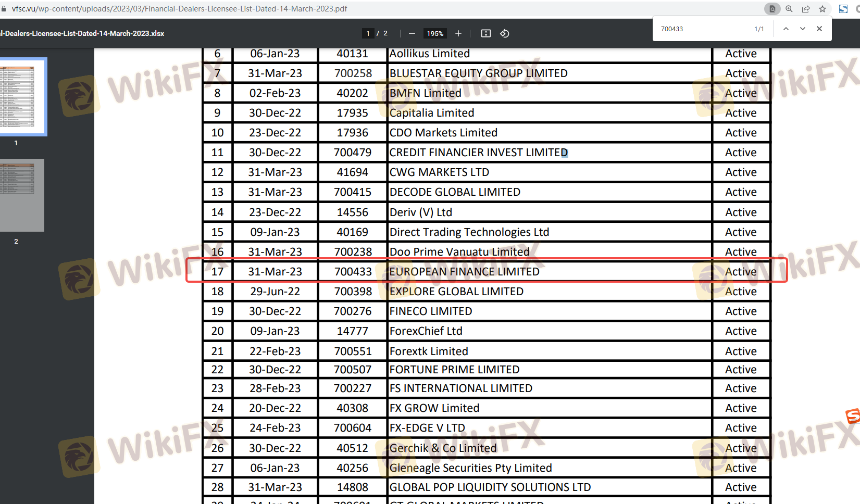The width and height of the screenshot is (860, 504).
Task: Jump to next search match
Action: click(803, 29)
